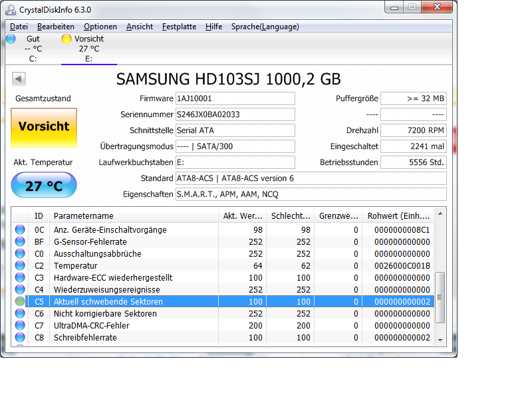Open the Festplatte menu
This screenshot has height=399, width=532.
point(179,27)
